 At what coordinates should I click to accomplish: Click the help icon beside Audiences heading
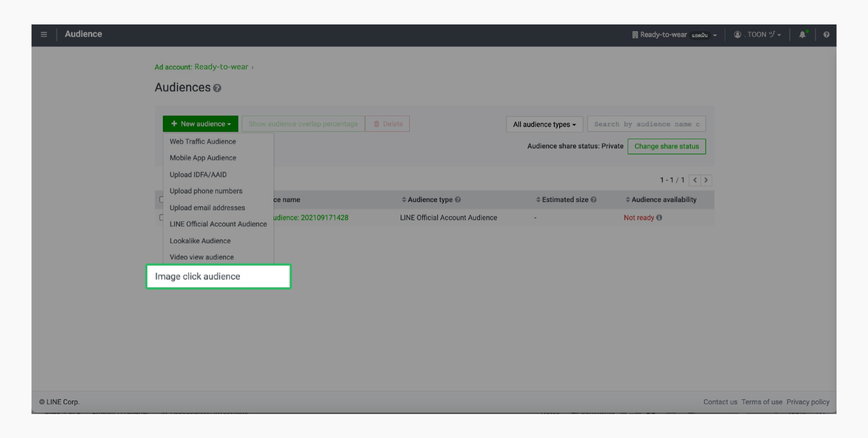pos(217,88)
